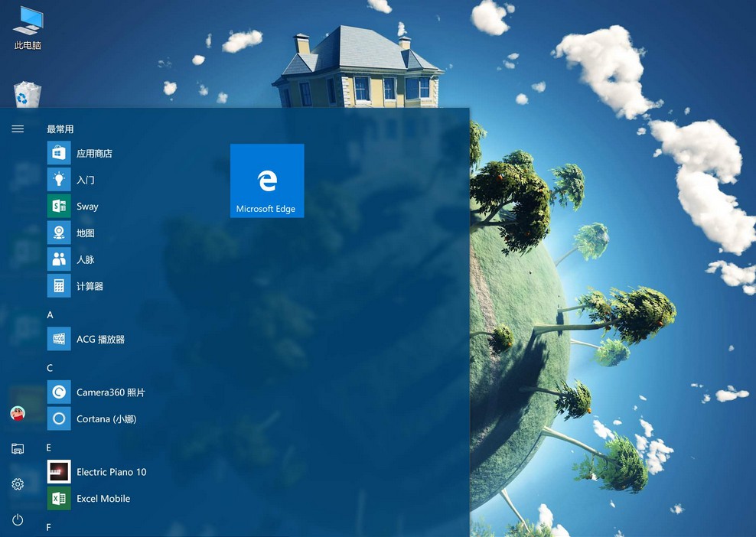Click the Microsoft Edge tile

pyautogui.click(x=266, y=181)
